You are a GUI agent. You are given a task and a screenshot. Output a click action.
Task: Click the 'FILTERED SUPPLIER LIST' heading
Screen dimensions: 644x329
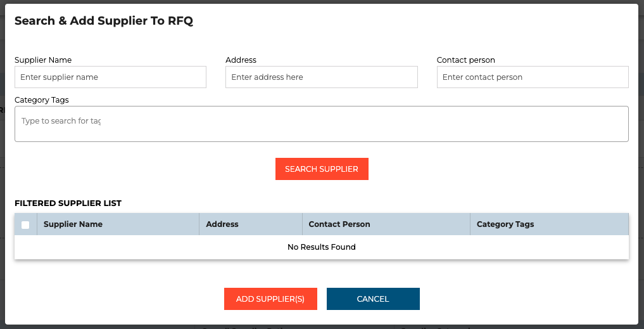click(68, 203)
